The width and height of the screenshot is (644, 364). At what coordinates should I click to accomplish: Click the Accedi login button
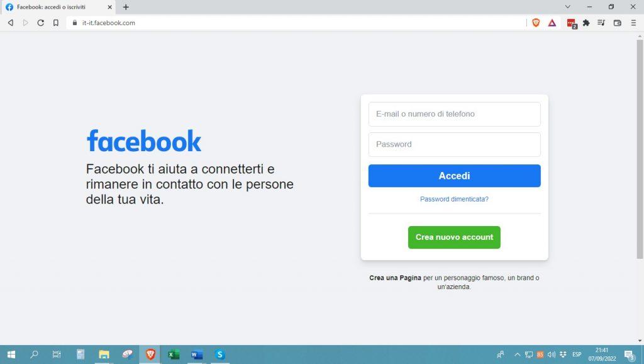[x=454, y=176]
